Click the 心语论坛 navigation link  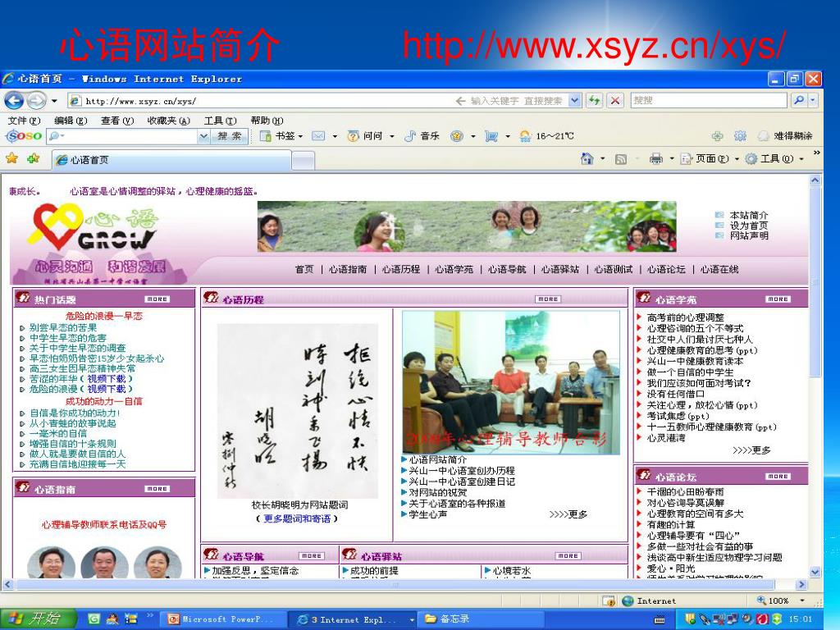tap(666, 269)
